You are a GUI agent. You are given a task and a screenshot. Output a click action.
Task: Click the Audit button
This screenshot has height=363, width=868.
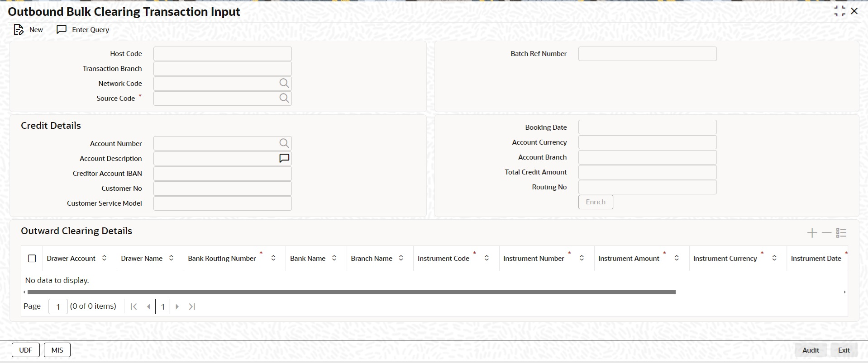pyautogui.click(x=811, y=350)
